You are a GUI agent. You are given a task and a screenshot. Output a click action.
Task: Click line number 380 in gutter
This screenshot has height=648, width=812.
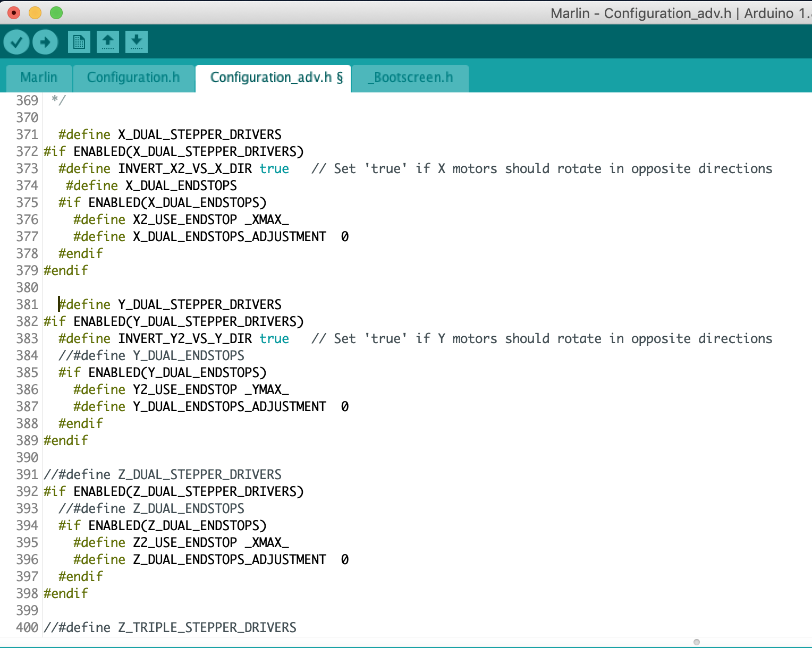click(x=27, y=288)
